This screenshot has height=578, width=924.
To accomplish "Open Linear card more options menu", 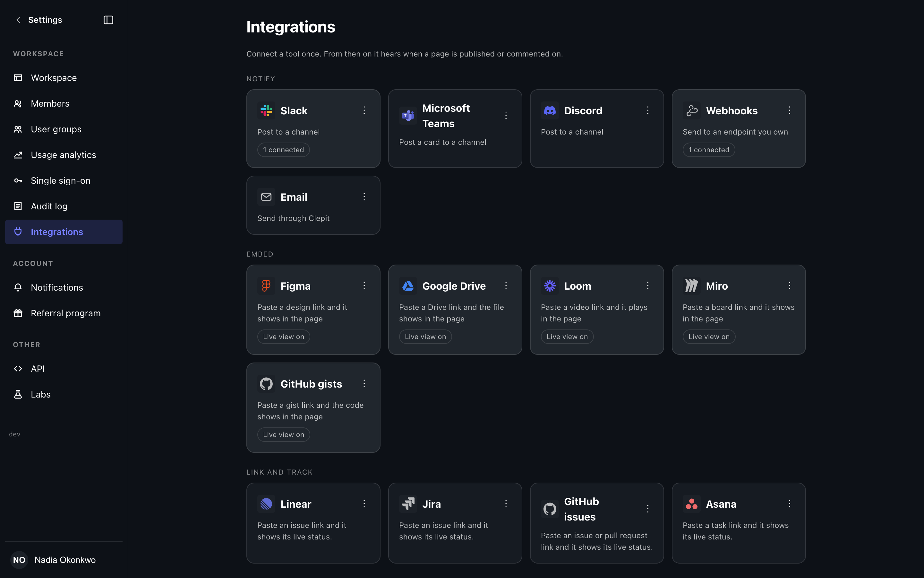I will click(364, 504).
